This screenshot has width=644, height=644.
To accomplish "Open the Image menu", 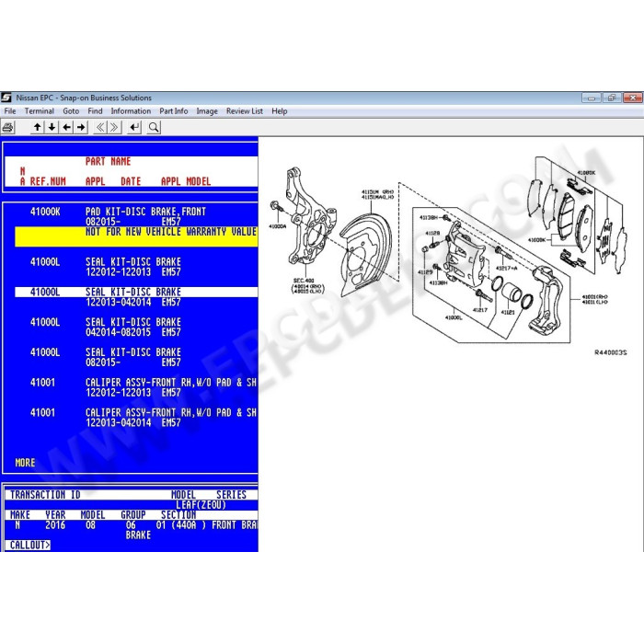I will tap(207, 111).
